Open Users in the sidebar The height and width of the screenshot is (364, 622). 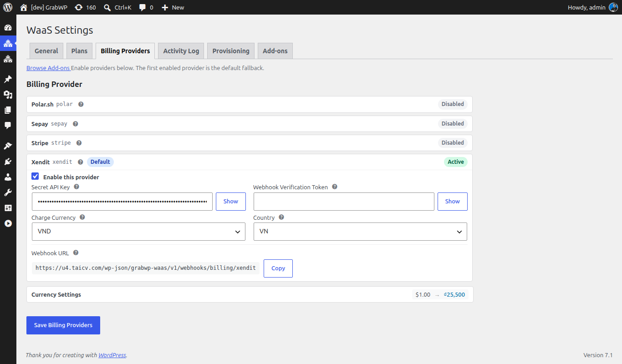8,177
